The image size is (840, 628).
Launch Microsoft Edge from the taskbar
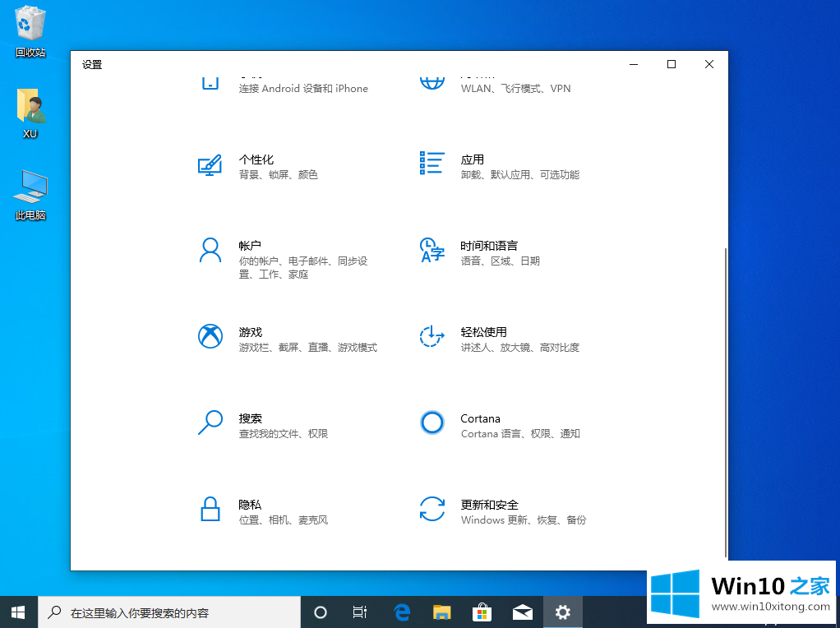[x=402, y=612]
